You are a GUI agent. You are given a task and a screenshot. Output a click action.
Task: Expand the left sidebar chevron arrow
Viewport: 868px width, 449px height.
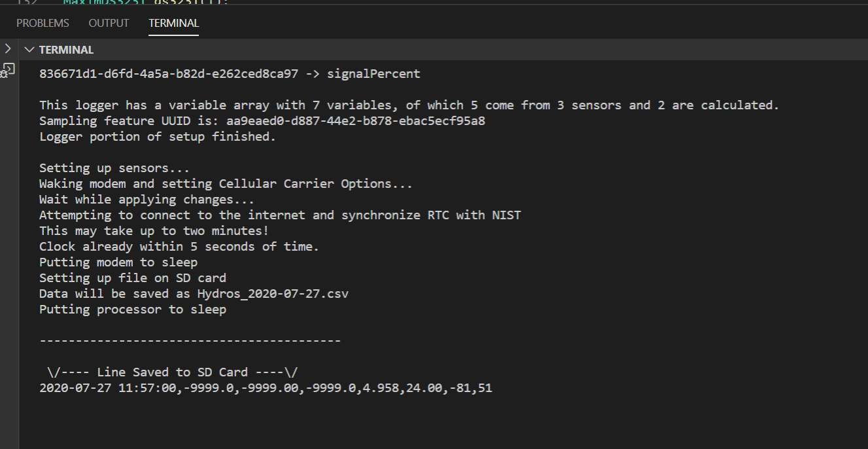click(x=8, y=48)
